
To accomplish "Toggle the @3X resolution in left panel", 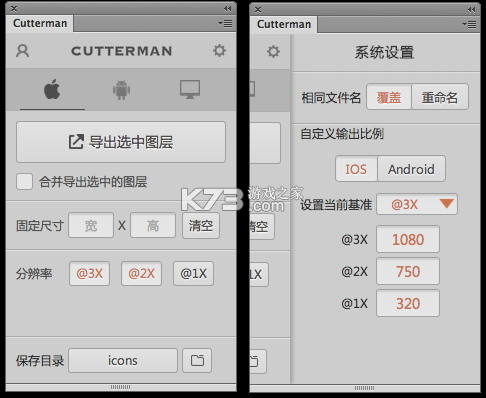I will (x=89, y=274).
